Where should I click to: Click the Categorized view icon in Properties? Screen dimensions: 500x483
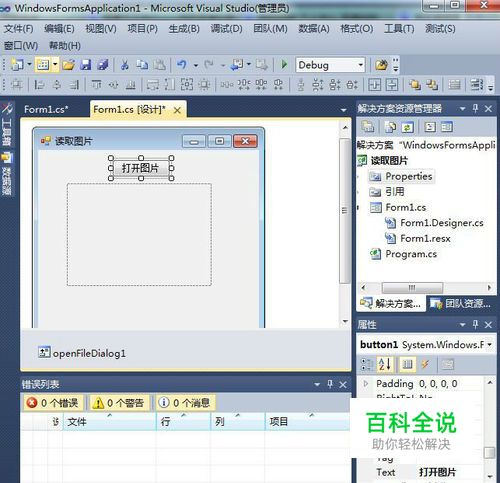(367, 364)
